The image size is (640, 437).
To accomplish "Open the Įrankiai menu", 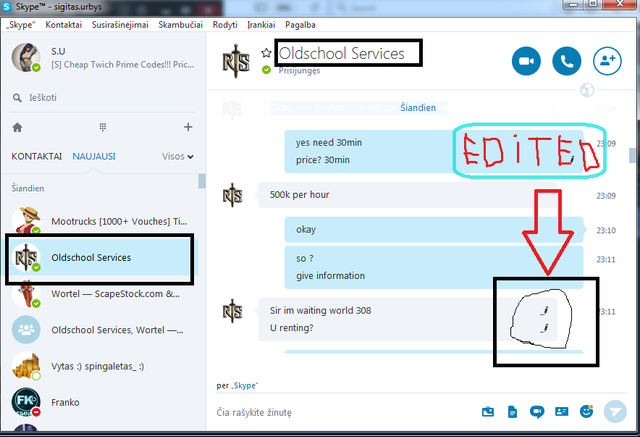I will click(261, 25).
